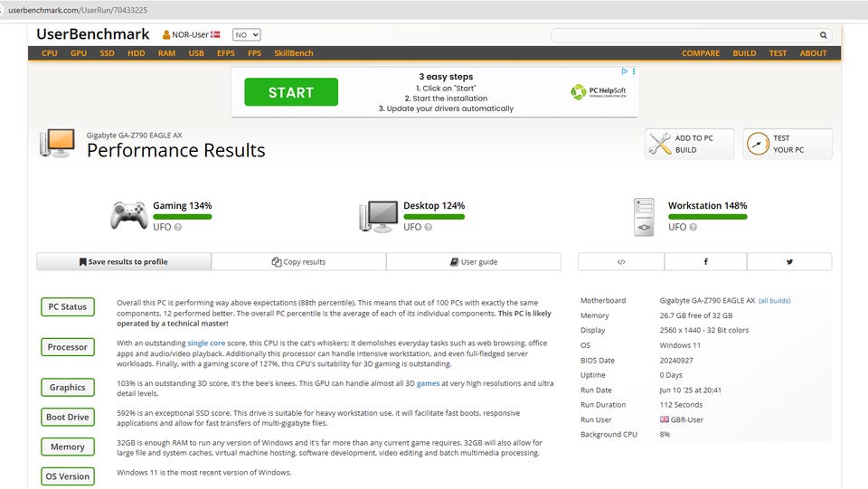
Task: Open the TEST page
Action: (x=778, y=53)
